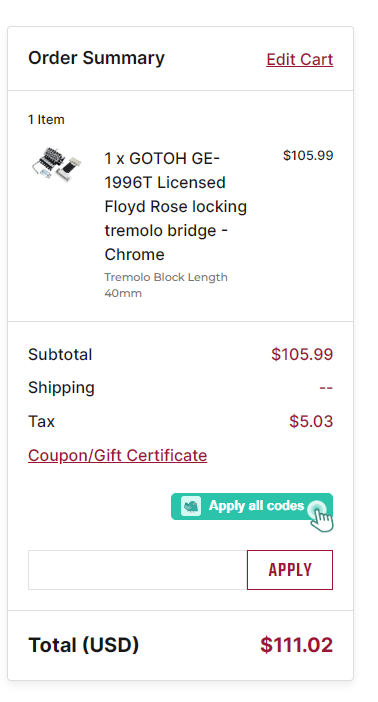The image size is (378, 702).
Task: Click the 1 Item count label
Action: pos(46,120)
